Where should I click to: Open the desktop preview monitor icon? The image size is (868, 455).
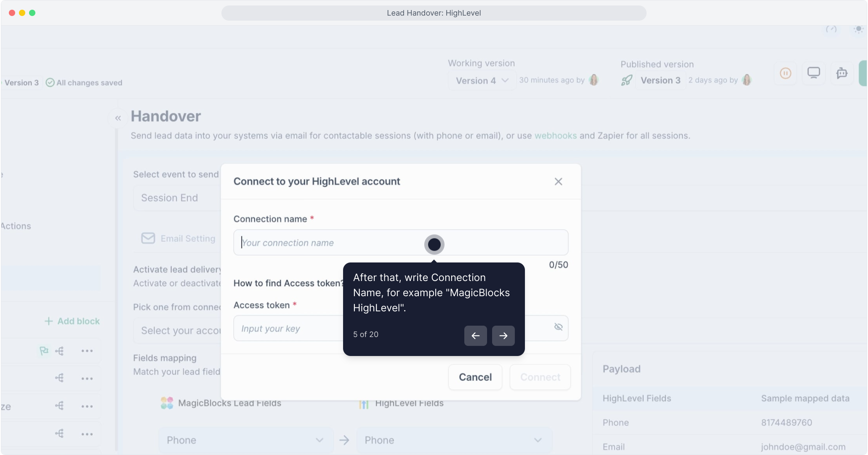click(x=813, y=73)
